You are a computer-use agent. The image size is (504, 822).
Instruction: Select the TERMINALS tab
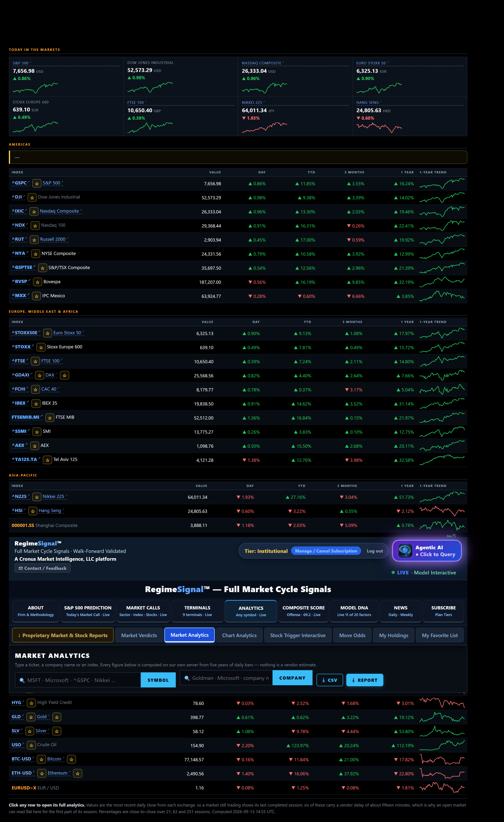(197, 611)
